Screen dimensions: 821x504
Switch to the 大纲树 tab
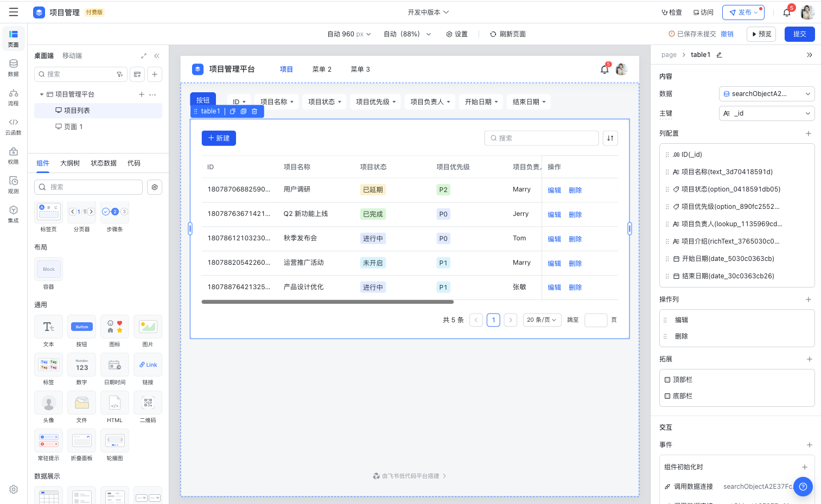click(x=70, y=163)
